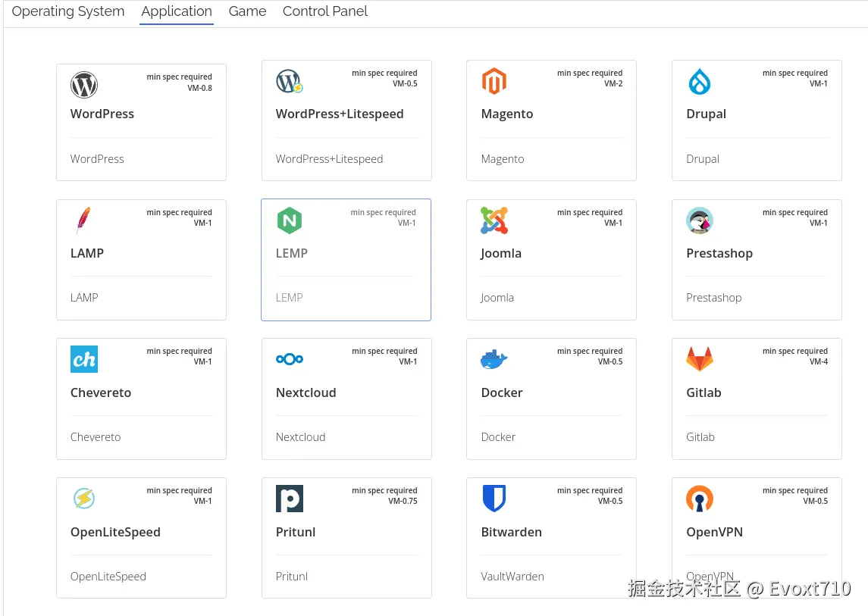The image size is (868, 616).
Task: Click the light Docker description text
Action: tap(498, 437)
